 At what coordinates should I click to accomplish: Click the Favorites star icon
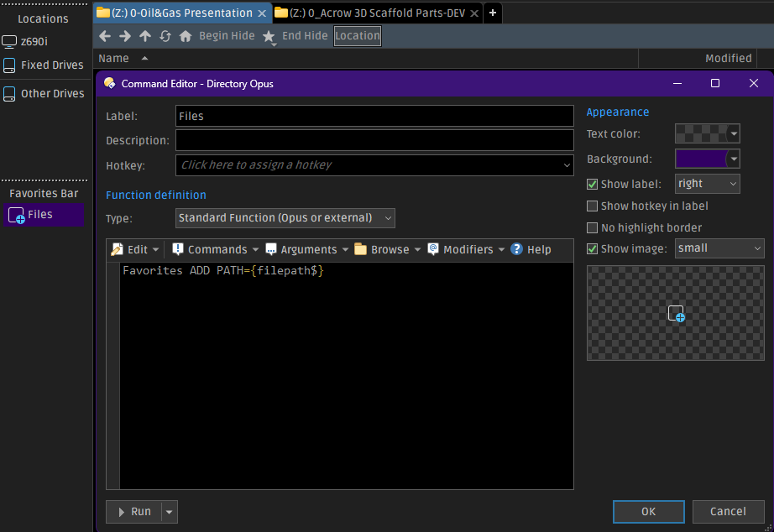(x=269, y=36)
